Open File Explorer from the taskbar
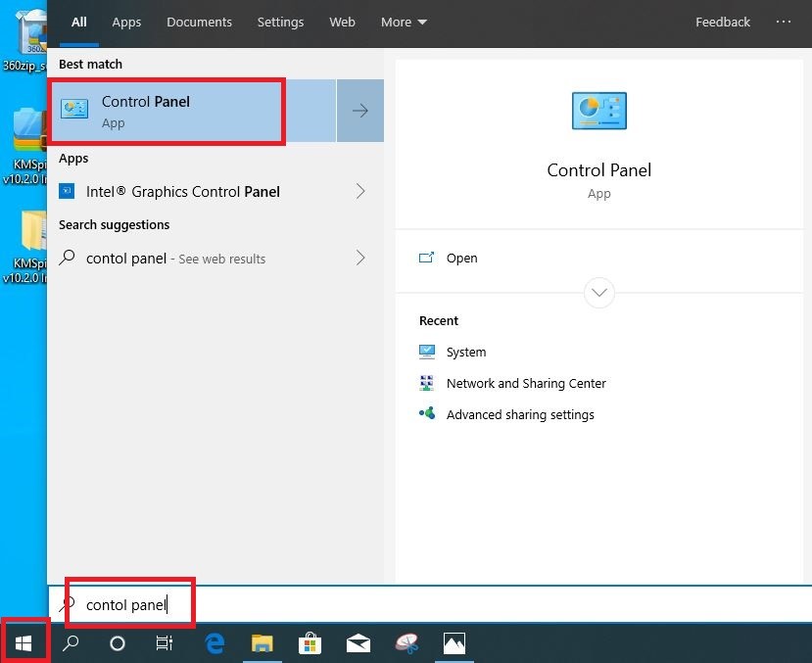 262,643
